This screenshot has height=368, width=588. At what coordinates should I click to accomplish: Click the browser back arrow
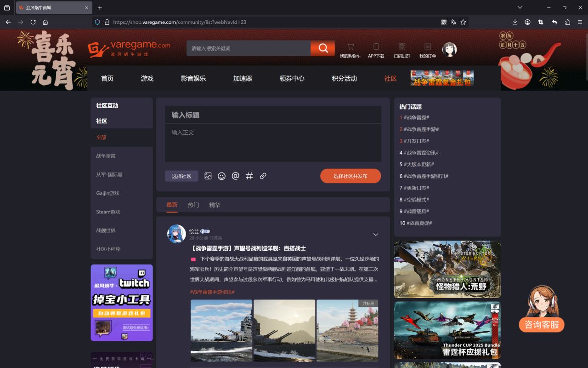point(8,22)
